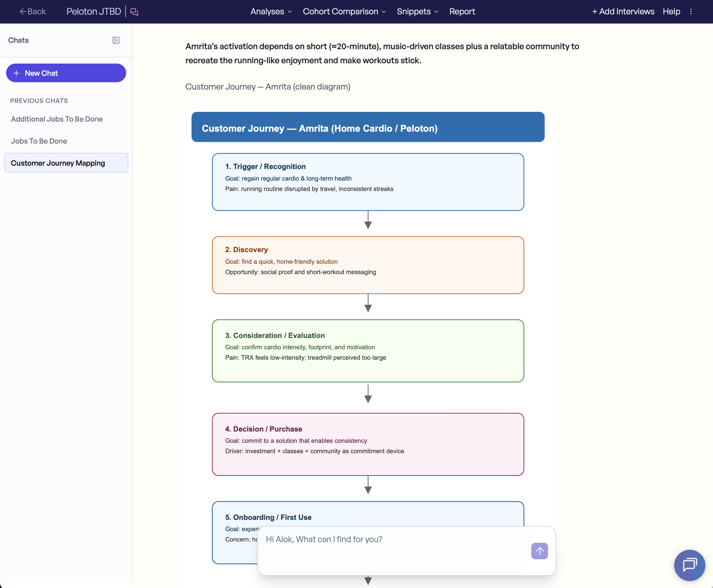Collapse the Chats sidebar panel
This screenshot has width=713, height=588.
tap(116, 40)
